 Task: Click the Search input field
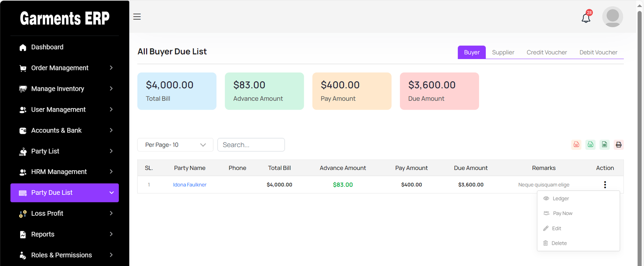tap(251, 145)
